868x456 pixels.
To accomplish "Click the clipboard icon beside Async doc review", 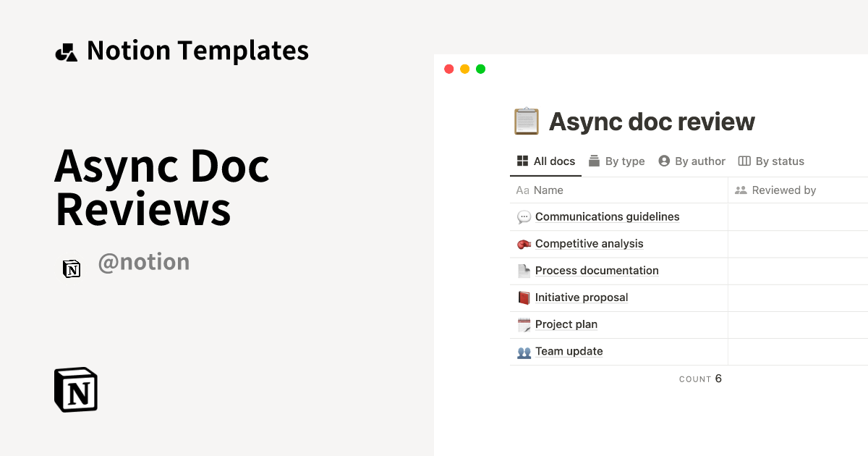I will click(x=526, y=121).
